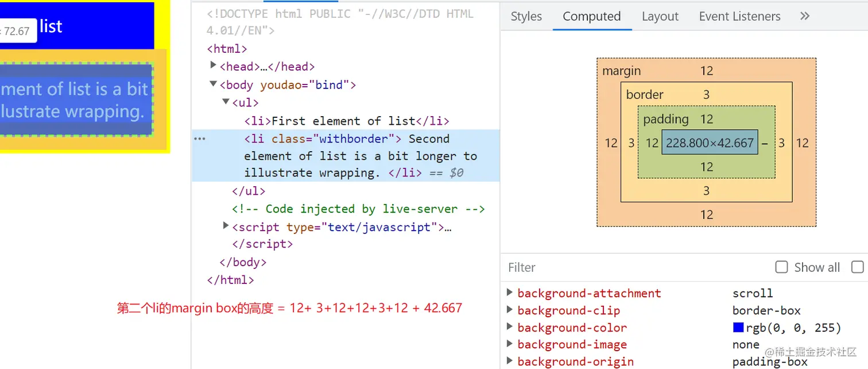Click the blue background-color swatch

point(738,328)
